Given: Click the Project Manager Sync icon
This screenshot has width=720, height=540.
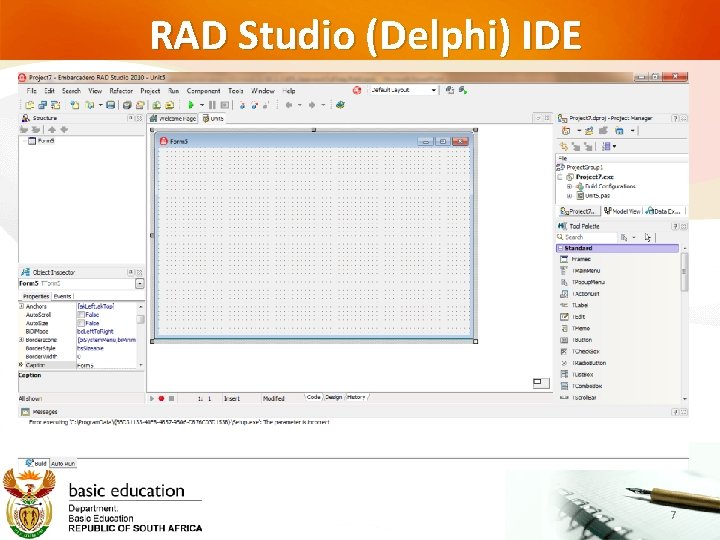Looking at the screenshot, I should click(x=564, y=146).
